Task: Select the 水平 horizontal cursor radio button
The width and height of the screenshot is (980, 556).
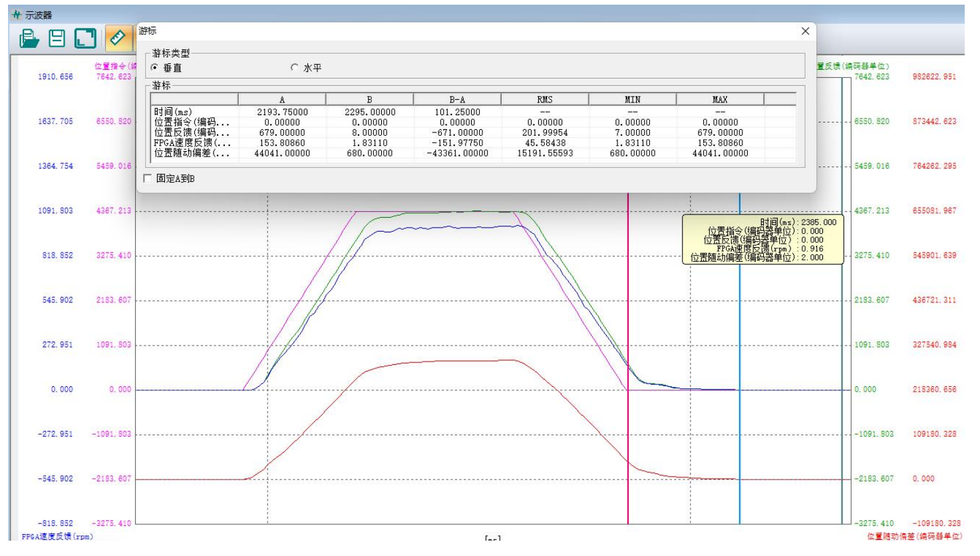Action: (295, 68)
